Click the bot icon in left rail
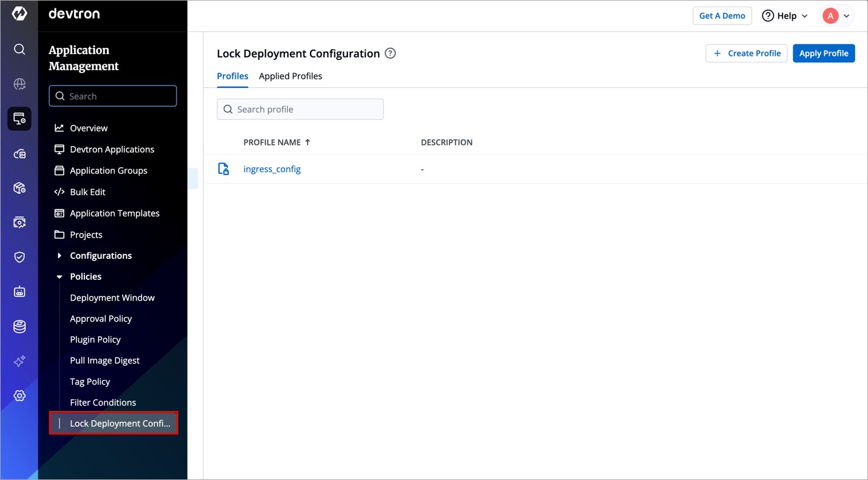This screenshot has width=868, height=480. [19, 292]
